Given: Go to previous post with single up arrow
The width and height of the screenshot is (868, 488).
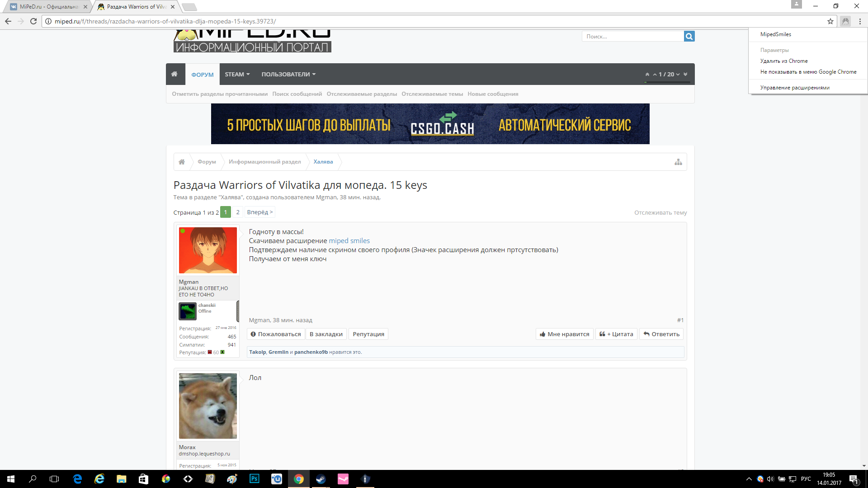Looking at the screenshot, I should click(655, 75).
